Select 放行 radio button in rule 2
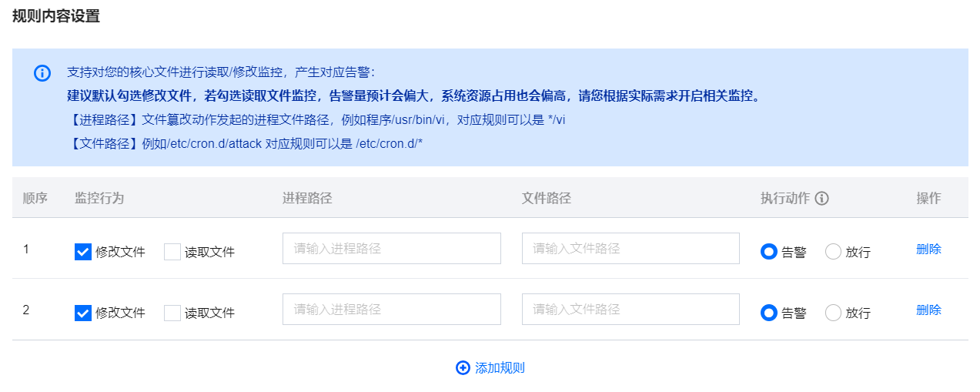 coord(833,313)
